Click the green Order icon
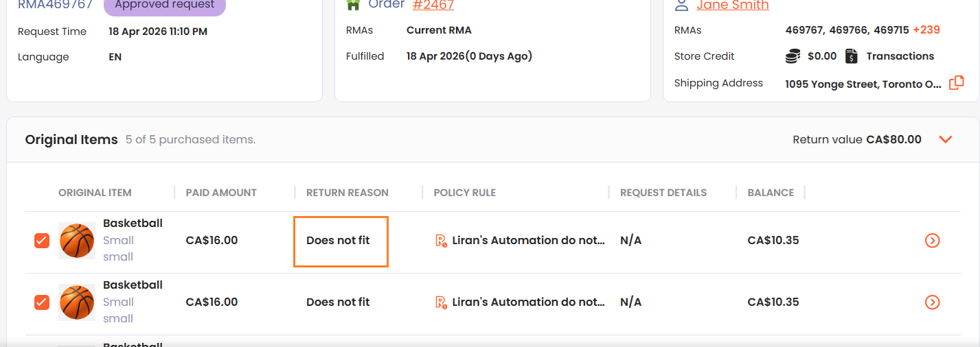The image size is (980, 347). 354,5
